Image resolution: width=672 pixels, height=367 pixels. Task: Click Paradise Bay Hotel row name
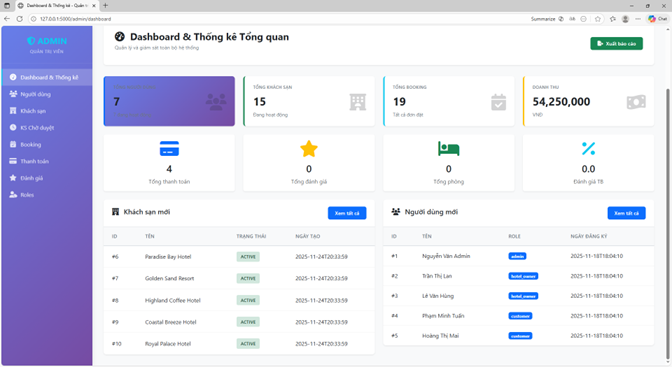tap(168, 257)
